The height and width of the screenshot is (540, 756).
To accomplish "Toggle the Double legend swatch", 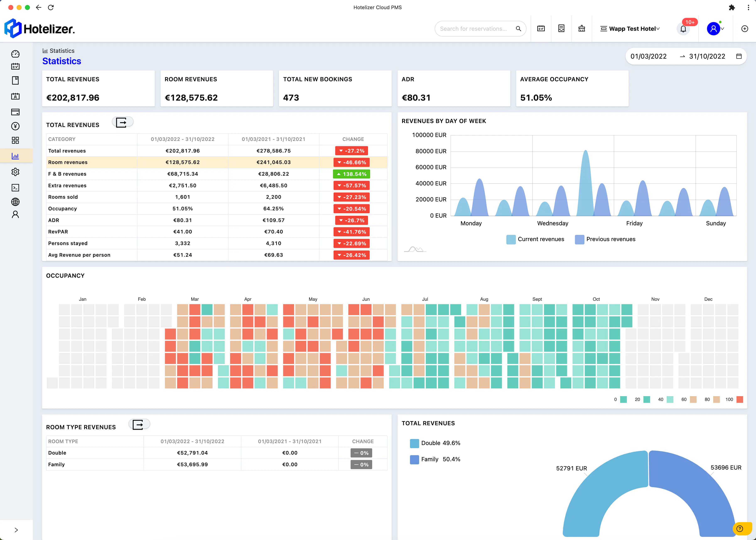I will click(414, 443).
